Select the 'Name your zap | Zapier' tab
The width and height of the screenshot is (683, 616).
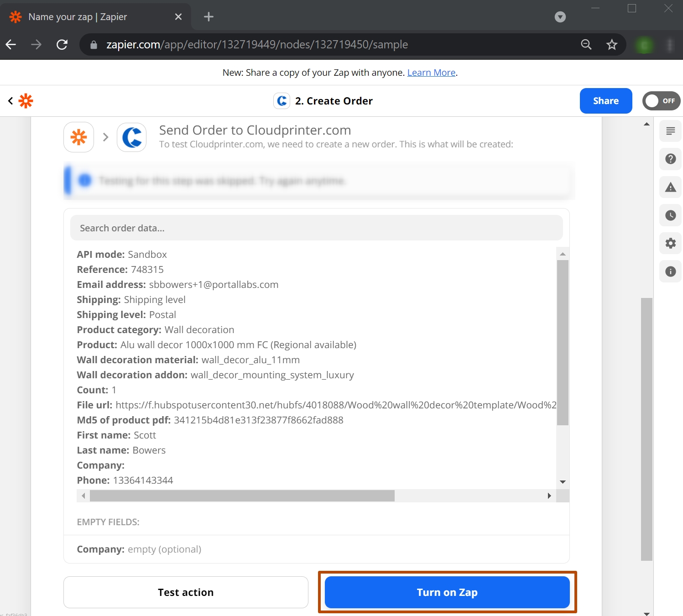pyautogui.click(x=96, y=17)
